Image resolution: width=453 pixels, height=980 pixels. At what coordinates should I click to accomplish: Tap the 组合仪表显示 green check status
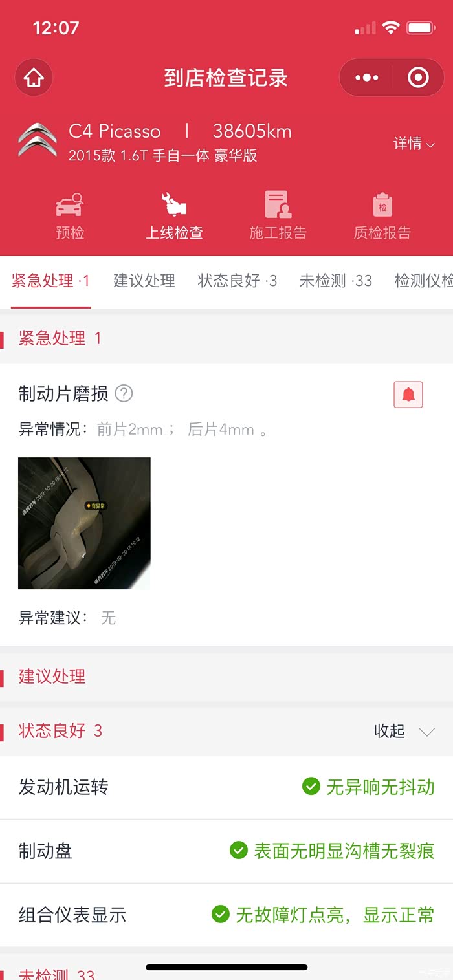click(323, 915)
